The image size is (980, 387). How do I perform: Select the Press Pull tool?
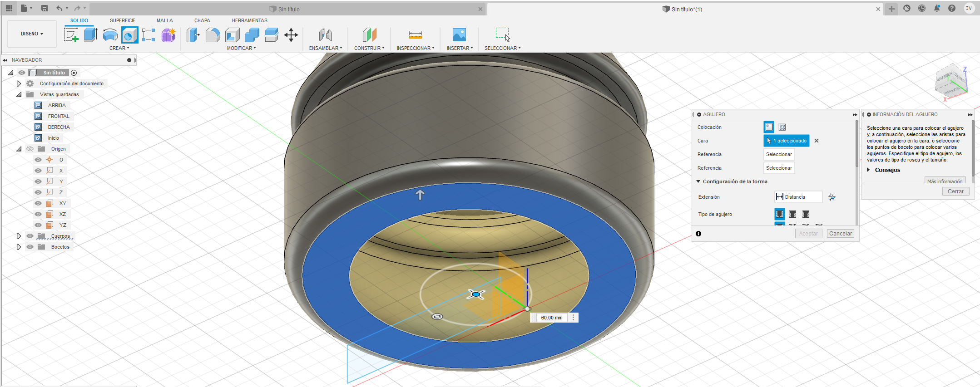click(193, 35)
